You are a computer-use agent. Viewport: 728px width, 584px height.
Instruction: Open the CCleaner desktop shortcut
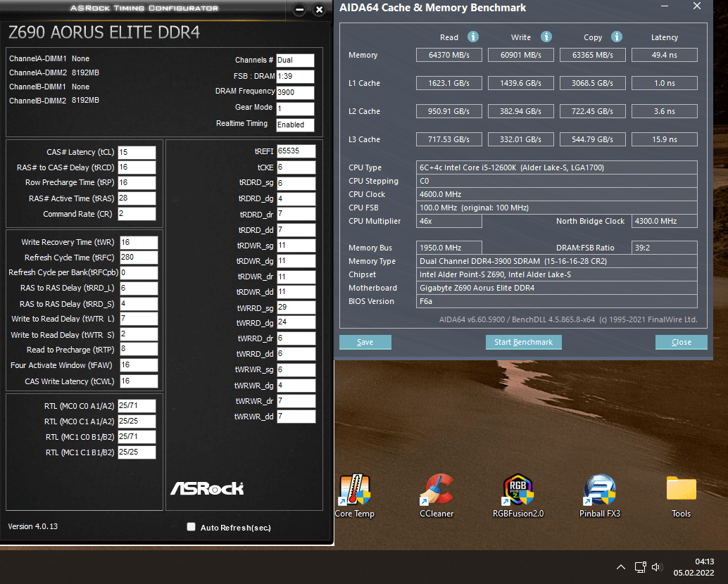click(437, 495)
